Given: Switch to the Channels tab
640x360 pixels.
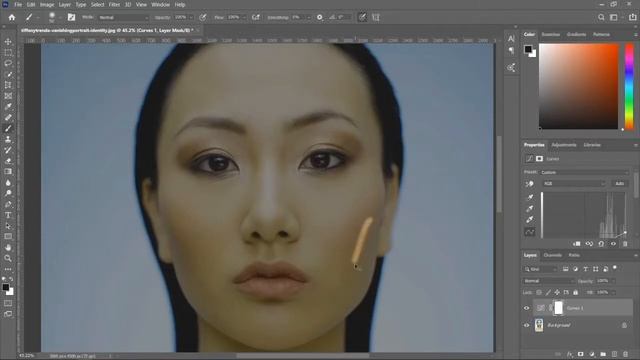Looking at the screenshot, I should [x=553, y=255].
